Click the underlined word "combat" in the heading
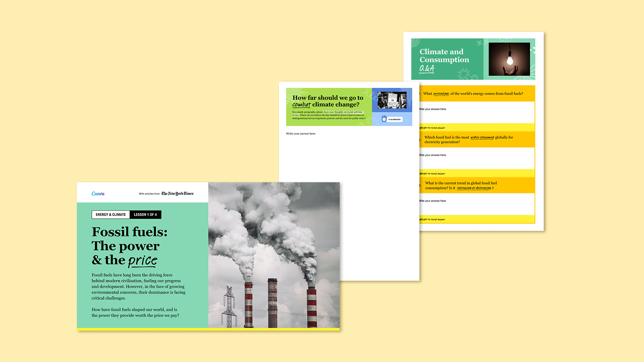The height and width of the screenshot is (362, 644). click(300, 104)
